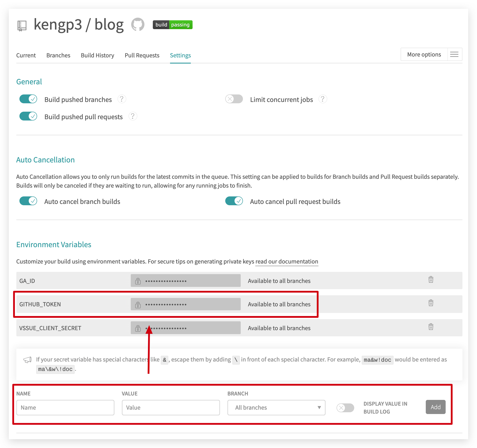Toggle Build pushed branches off
The image size is (477, 448).
point(28,99)
